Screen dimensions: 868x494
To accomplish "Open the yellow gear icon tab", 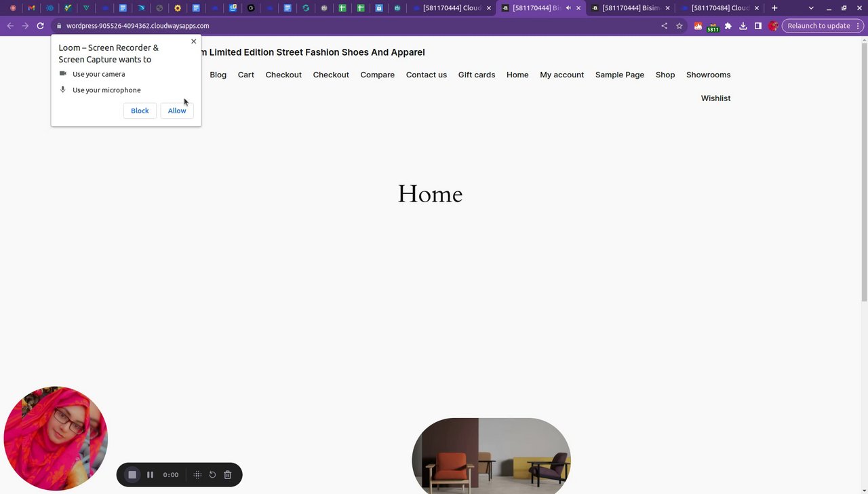I will pyautogui.click(x=178, y=8).
